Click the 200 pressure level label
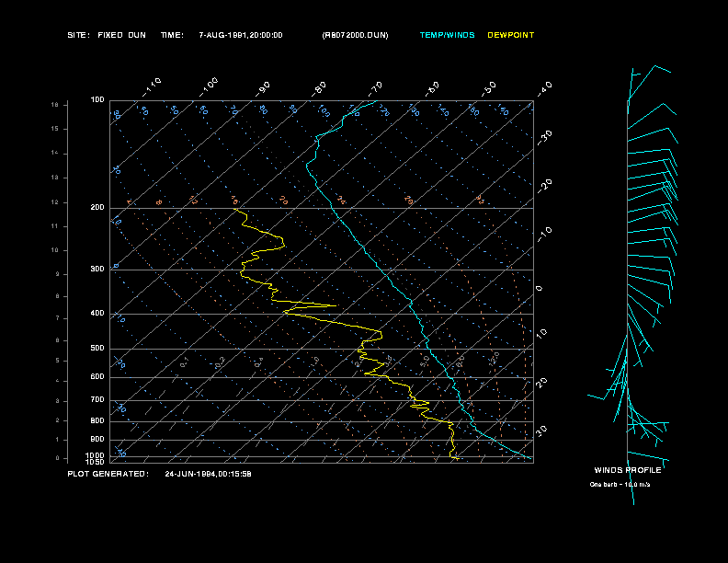 pyautogui.click(x=97, y=208)
